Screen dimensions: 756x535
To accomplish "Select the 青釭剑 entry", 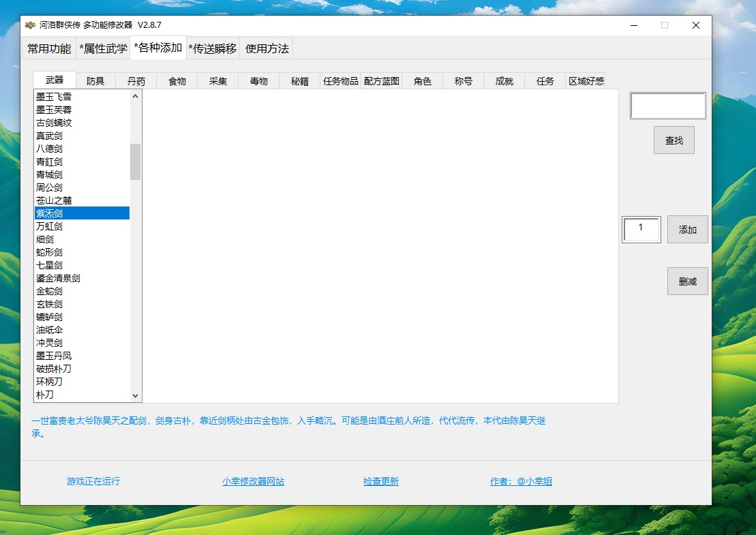I will (x=82, y=162).
